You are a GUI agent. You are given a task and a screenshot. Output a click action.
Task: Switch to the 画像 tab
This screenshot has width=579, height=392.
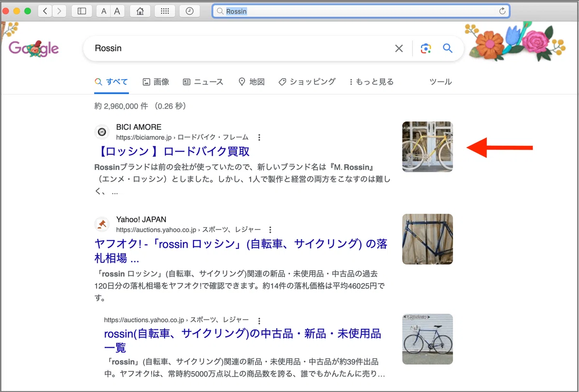pyautogui.click(x=156, y=82)
